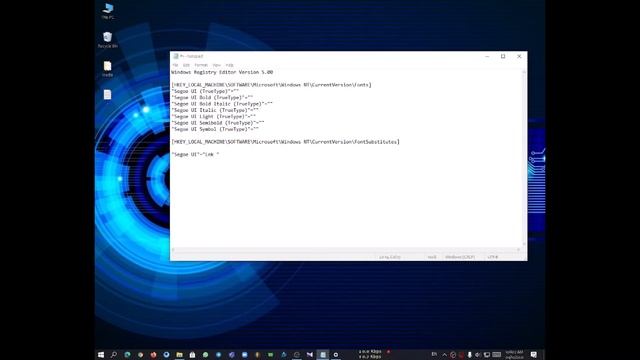Open the volume control in system tray

(478, 355)
